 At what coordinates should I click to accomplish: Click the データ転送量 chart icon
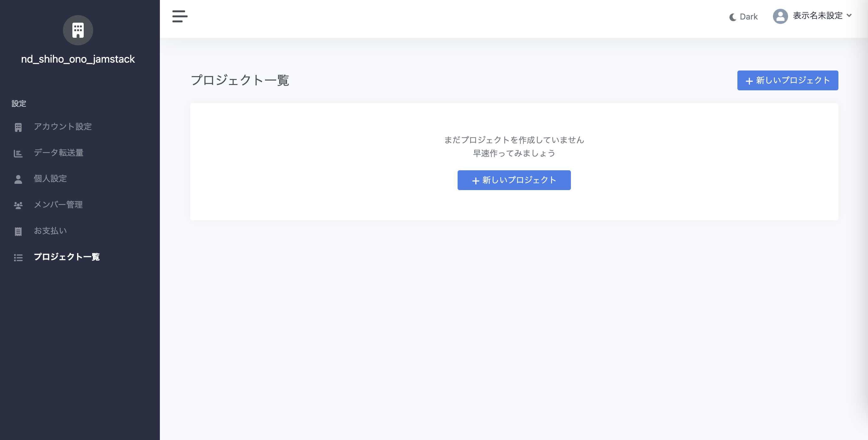coord(18,154)
